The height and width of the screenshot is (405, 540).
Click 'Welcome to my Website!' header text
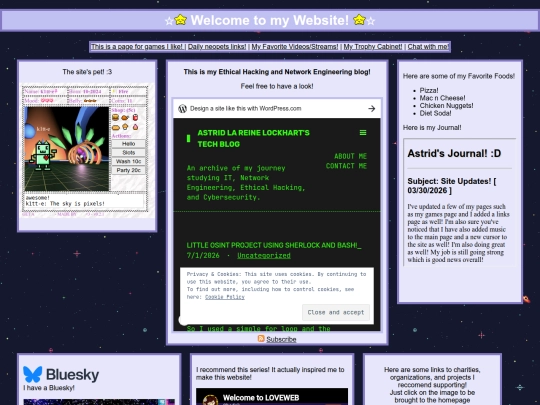pos(270,20)
